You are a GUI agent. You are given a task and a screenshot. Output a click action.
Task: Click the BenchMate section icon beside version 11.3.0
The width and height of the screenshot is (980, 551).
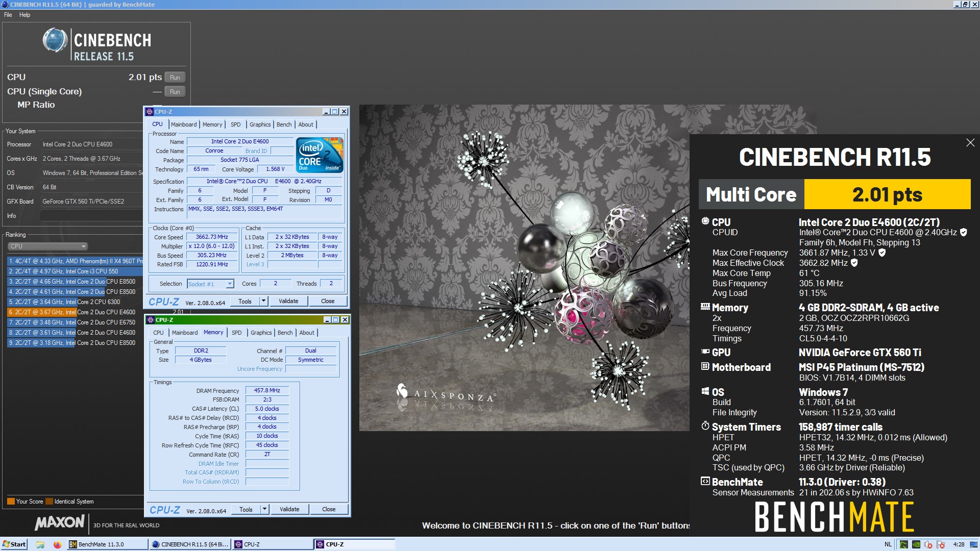click(705, 481)
